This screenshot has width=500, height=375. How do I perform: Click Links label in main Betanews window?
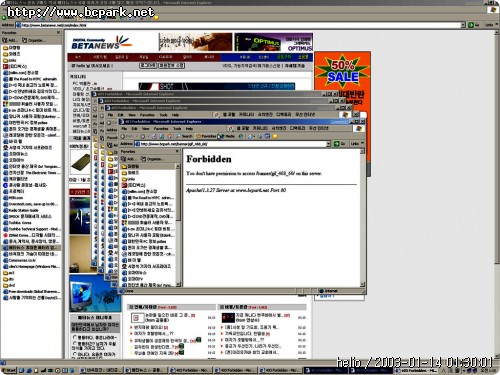point(489,25)
